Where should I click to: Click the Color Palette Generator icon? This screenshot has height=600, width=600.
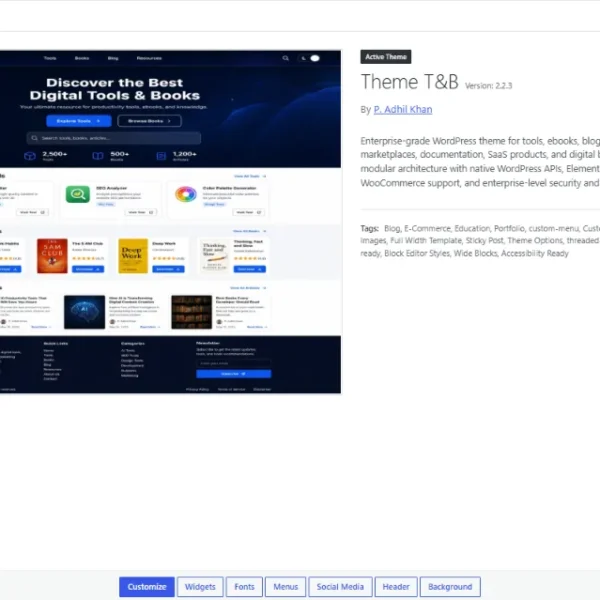[186, 194]
